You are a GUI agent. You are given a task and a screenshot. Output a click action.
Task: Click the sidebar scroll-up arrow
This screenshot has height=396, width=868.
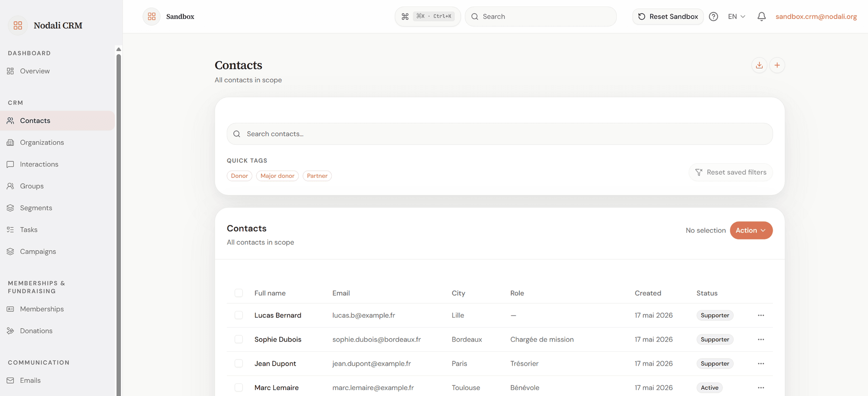[118, 49]
